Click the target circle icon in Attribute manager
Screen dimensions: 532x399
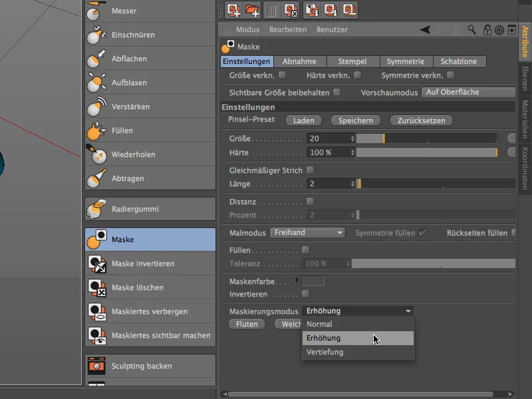[499, 30]
